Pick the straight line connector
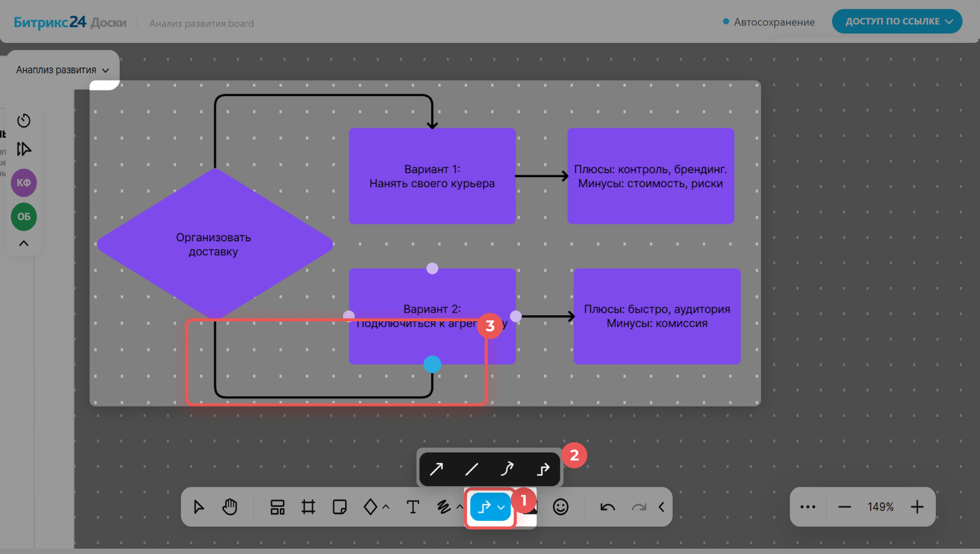980x554 pixels. [472, 469]
